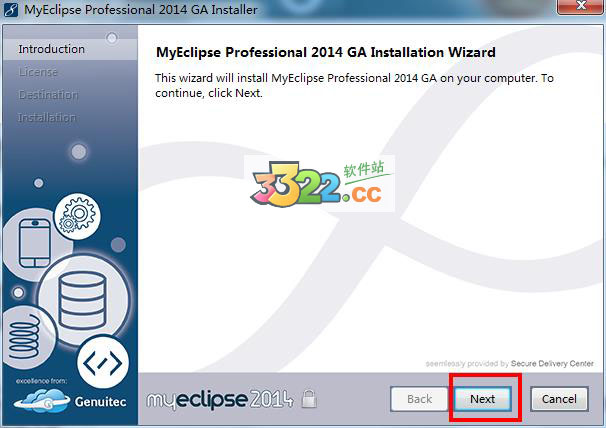Click the myeclipse 2014 logo
Image resolution: width=606 pixels, height=428 pixels.
click(x=220, y=399)
